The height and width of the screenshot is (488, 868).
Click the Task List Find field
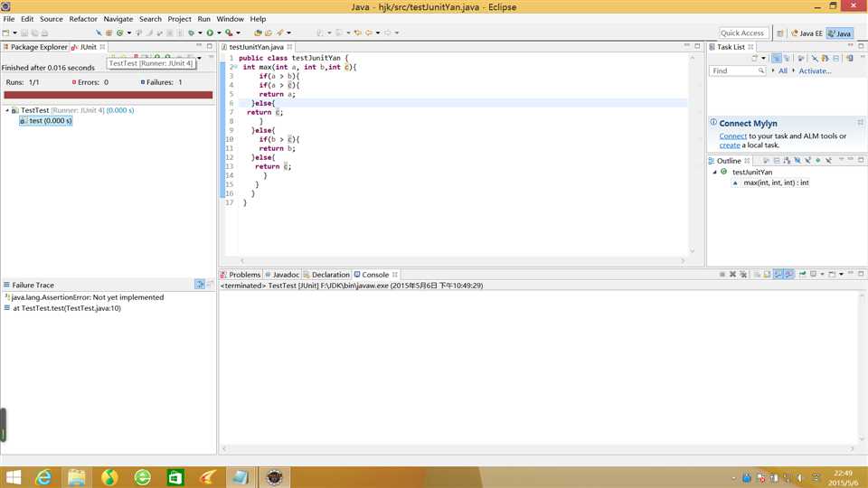tap(736, 70)
